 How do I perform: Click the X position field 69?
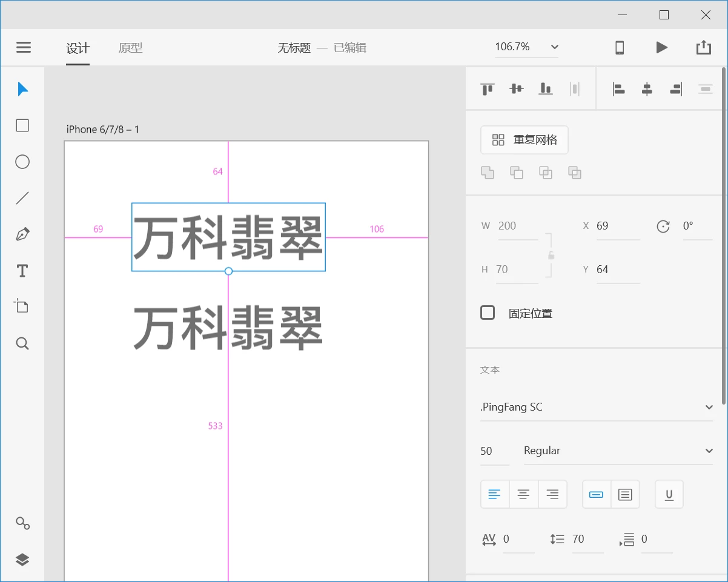pyautogui.click(x=618, y=226)
